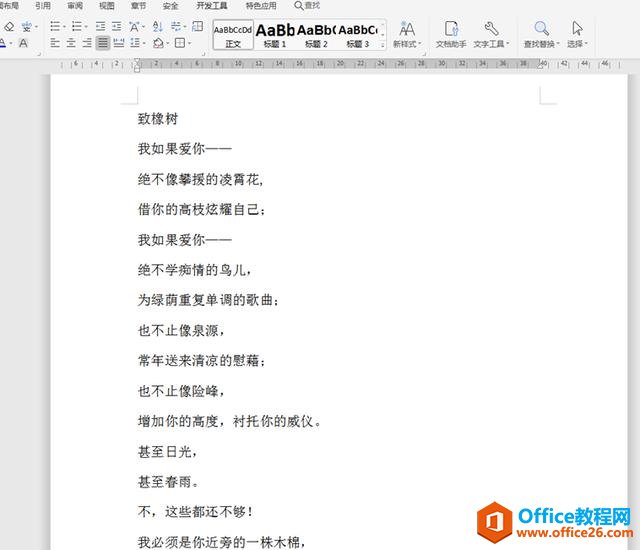Apply the 标题 2 heading style
Screen dimensions: 640x550
pos(316,35)
